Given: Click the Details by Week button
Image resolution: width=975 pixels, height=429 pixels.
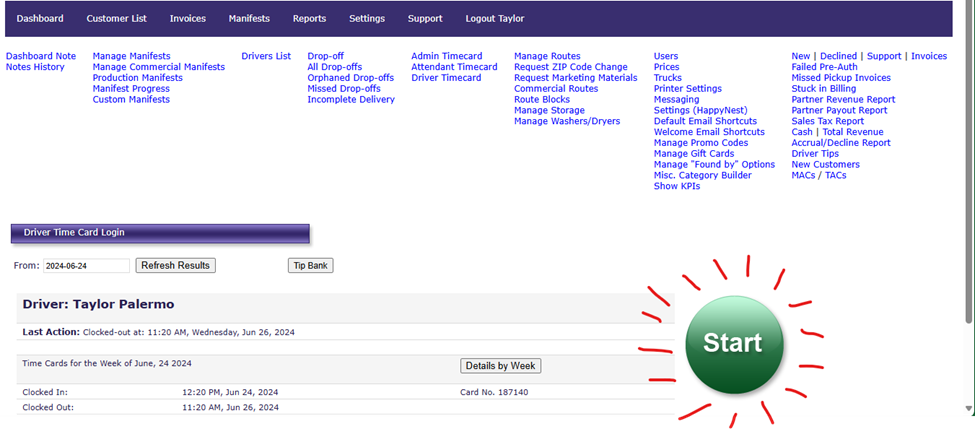Looking at the screenshot, I should [x=501, y=366].
